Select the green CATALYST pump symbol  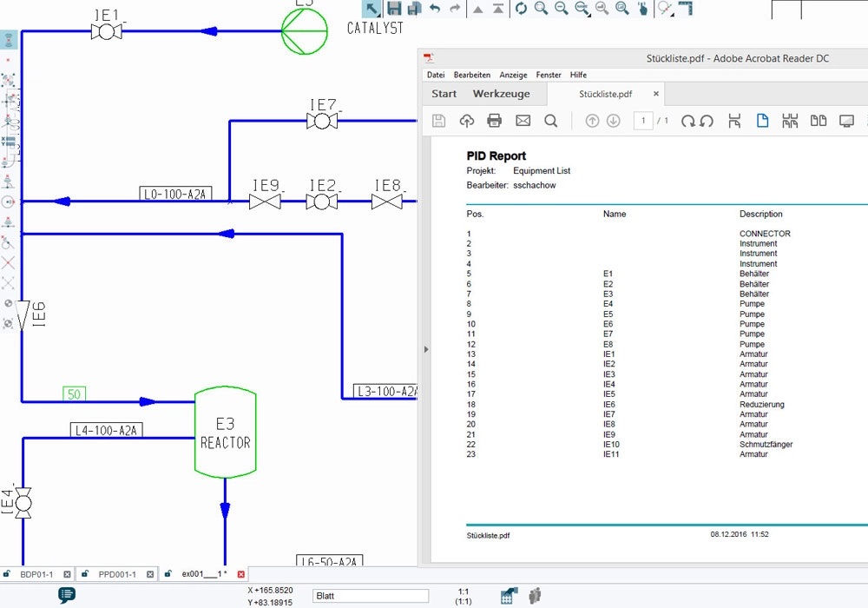(x=305, y=31)
